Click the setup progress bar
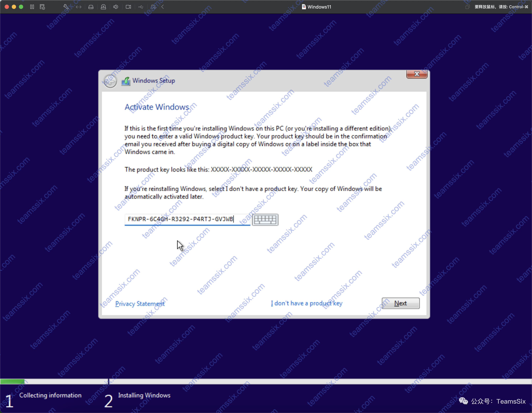Screen dimensions: 532x413 (x=266, y=382)
